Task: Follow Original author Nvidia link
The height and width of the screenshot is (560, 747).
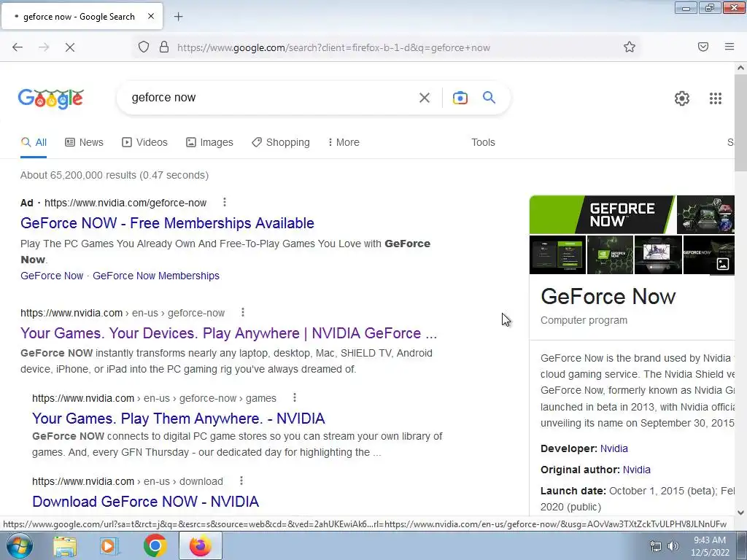Action: click(x=636, y=470)
